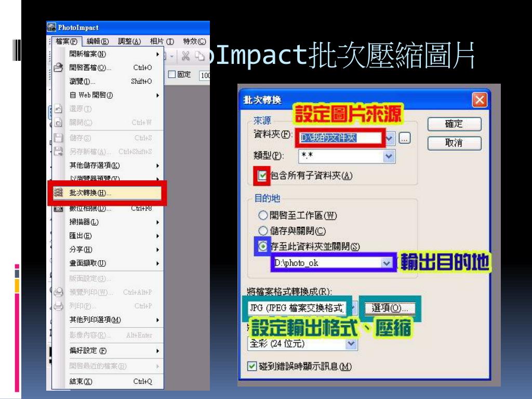
Task: Expand the 畫面擷取(U) submenu
Action: point(107,263)
